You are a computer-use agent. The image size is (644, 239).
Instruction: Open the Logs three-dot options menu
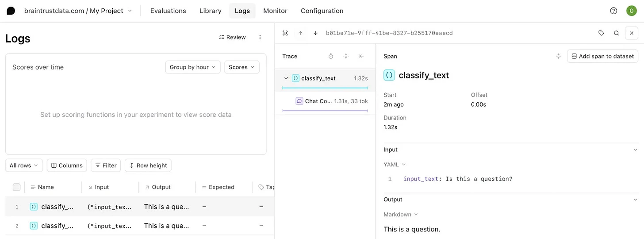coord(260,37)
